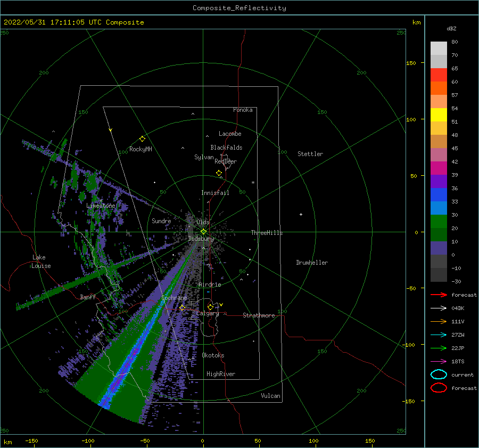This screenshot has width=479, height=448.
Task: Click the Drumheller label
Action: pyautogui.click(x=312, y=263)
